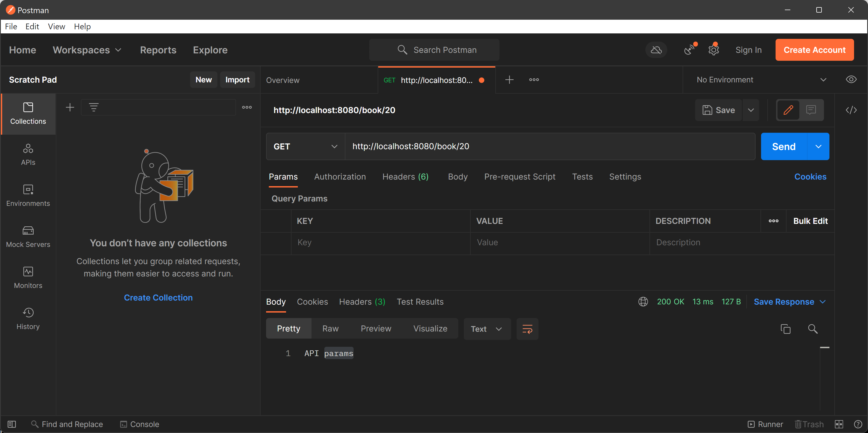Select the Raw response view
The height and width of the screenshot is (433, 868).
tap(330, 329)
